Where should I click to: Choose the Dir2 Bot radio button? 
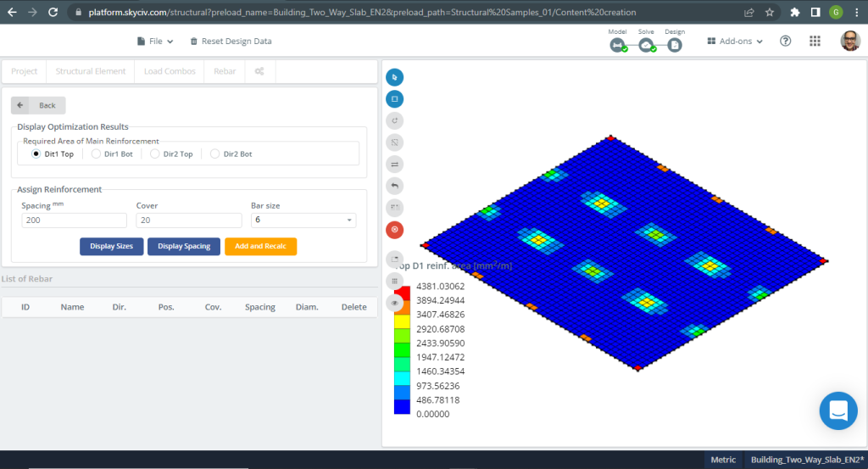tap(215, 154)
